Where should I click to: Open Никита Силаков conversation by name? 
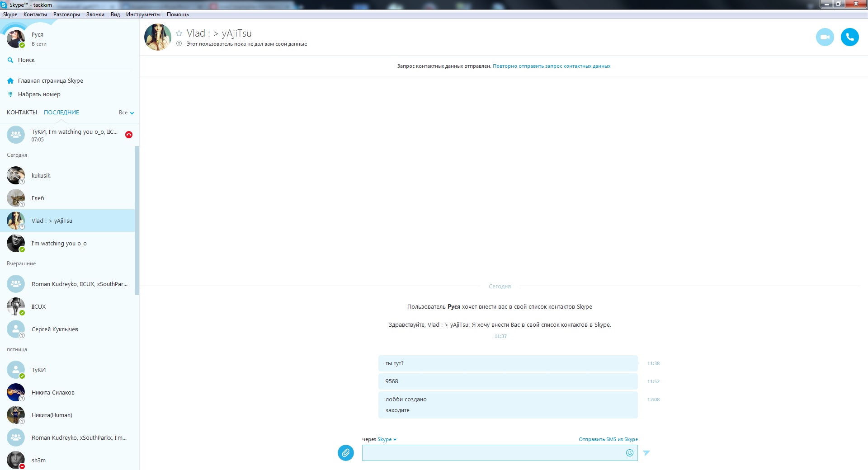(x=53, y=392)
